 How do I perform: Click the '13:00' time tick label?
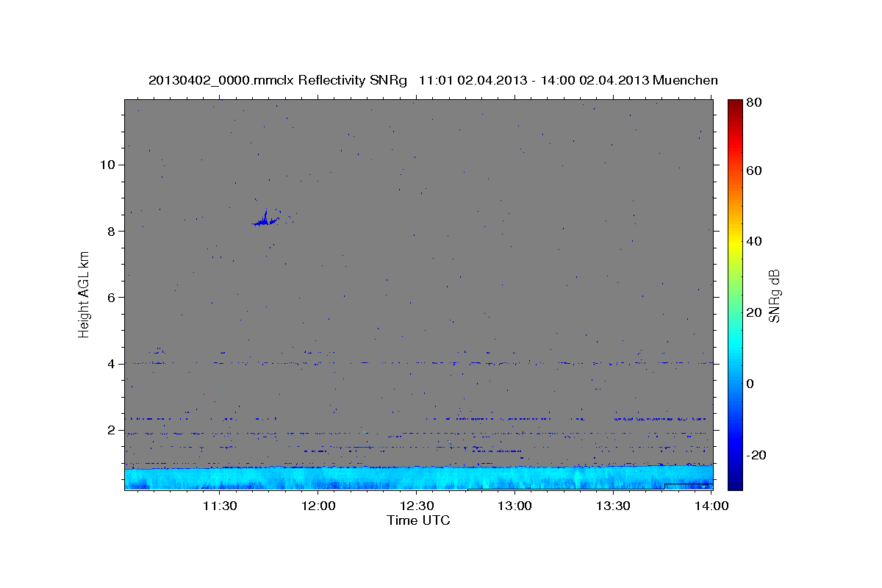pos(514,506)
